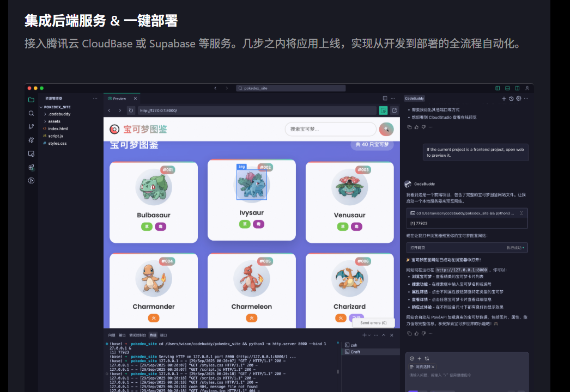Toggle the secondary right sidebar layout icon

pos(517,88)
